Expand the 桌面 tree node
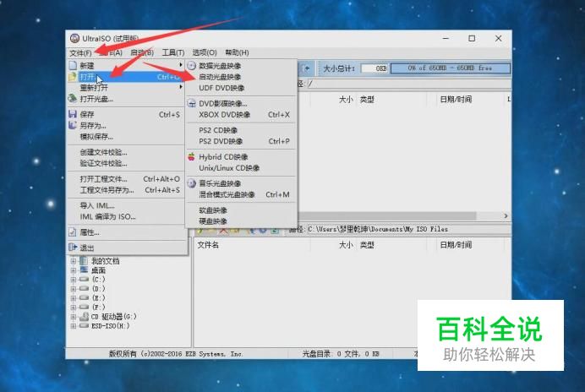The image size is (585, 392). point(74,270)
